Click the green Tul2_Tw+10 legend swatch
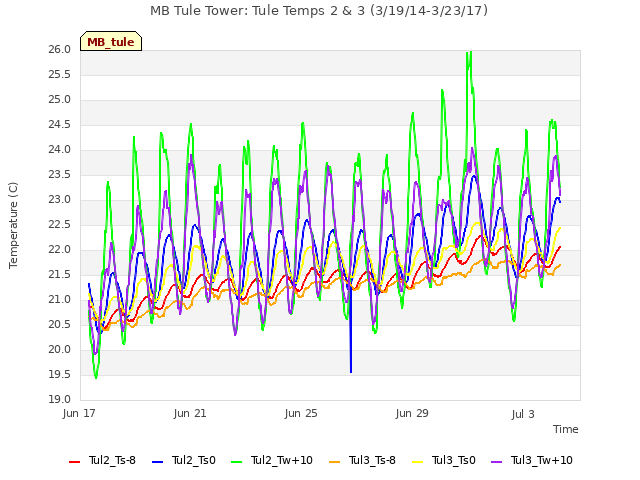Image resolution: width=640 pixels, height=480 pixels. [236, 462]
